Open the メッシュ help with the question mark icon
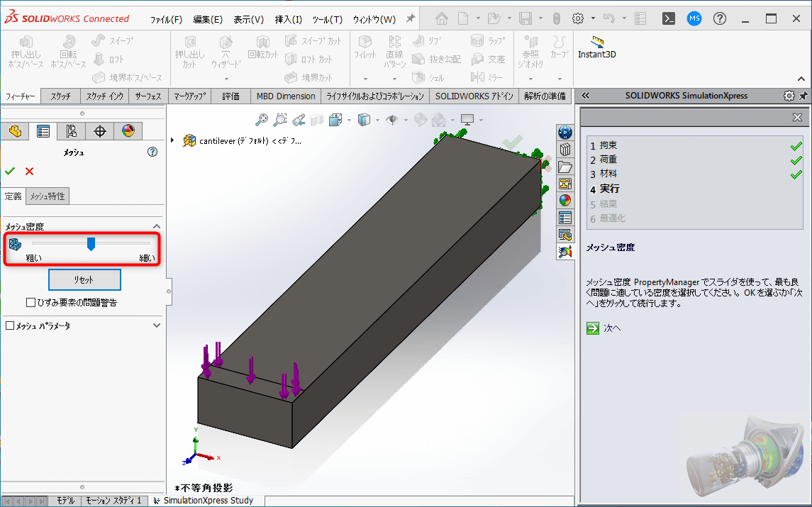Viewport: 812px width, 507px height. point(152,152)
